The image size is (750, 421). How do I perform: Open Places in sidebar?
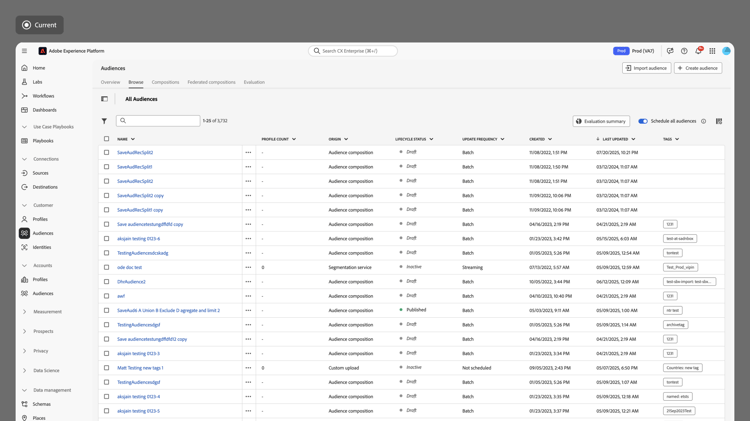(x=39, y=418)
